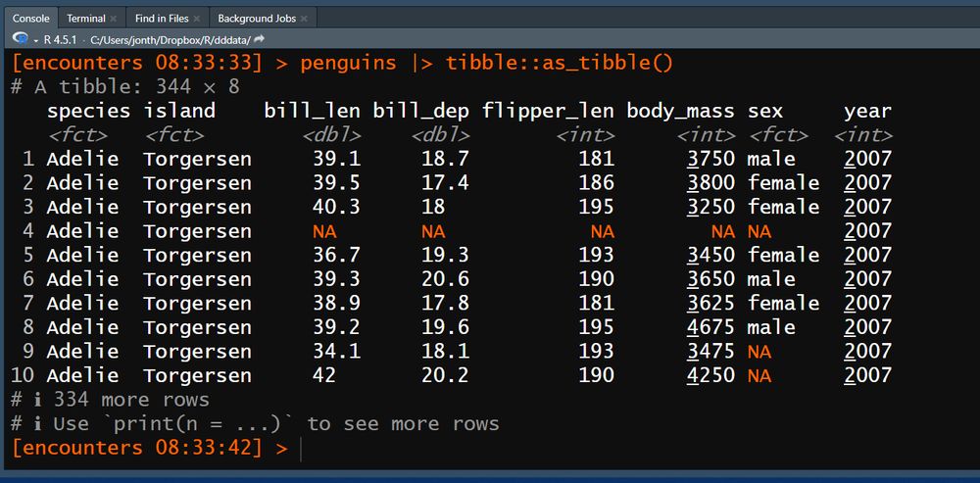
Task: Click the bill_dep column header
Action: point(420,112)
